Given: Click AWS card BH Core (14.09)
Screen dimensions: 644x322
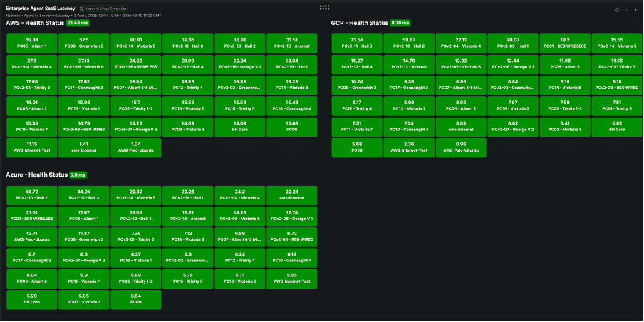Looking at the screenshot, I should pos(240,127).
